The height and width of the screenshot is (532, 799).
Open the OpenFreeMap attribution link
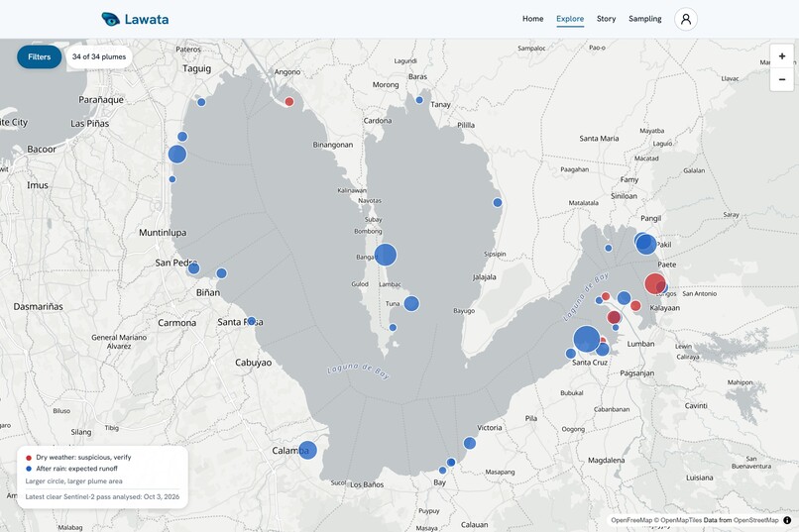coord(631,520)
